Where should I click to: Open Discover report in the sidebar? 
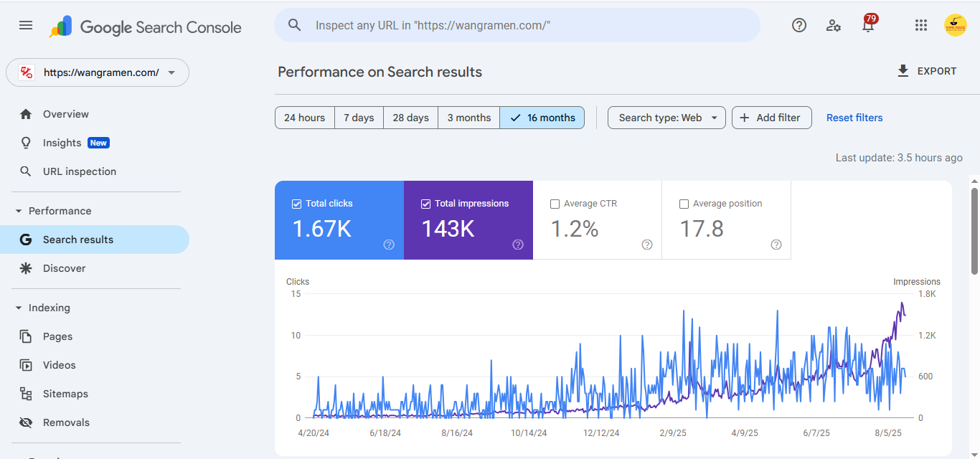95,268
